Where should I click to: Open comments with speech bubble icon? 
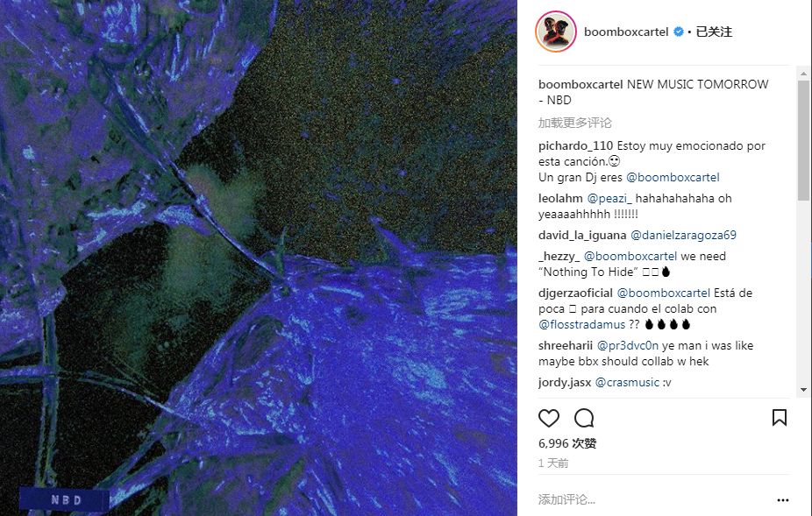point(584,418)
